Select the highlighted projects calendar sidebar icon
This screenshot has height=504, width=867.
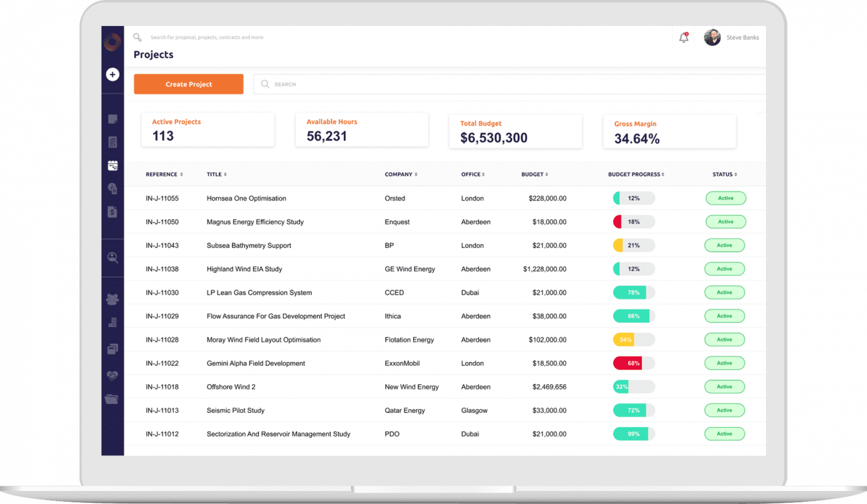point(112,165)
